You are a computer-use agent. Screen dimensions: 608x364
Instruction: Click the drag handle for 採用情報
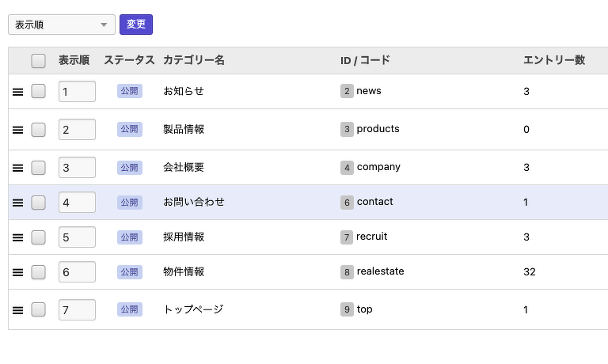coord(18,237)
